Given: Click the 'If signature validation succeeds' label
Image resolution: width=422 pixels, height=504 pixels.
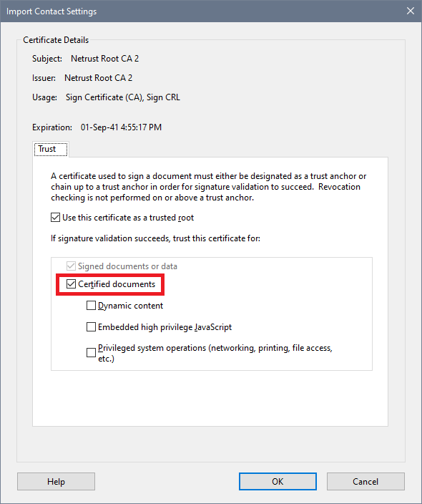Looking at the screenshot, I should pyautogui.click(x=155, y=238).
